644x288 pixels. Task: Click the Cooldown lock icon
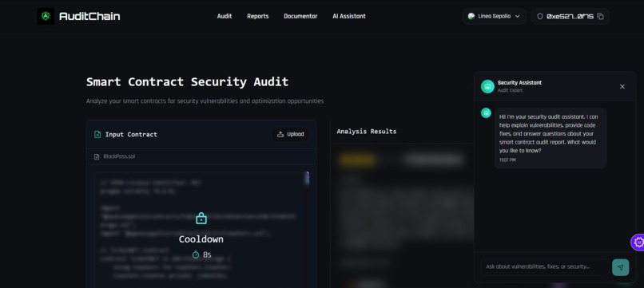coord(201,219)
